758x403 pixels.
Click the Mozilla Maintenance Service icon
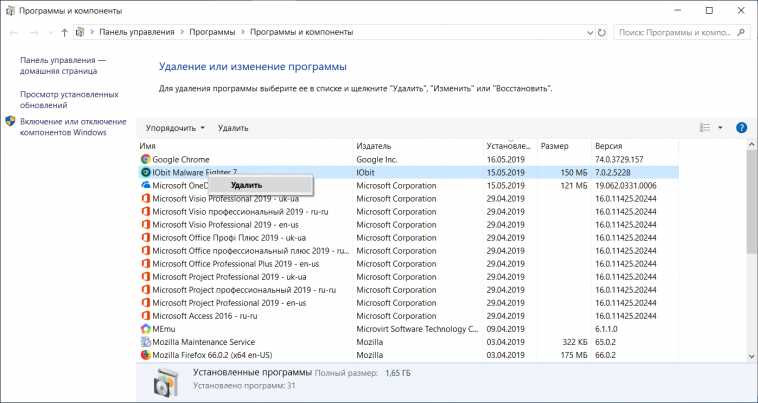146,342
